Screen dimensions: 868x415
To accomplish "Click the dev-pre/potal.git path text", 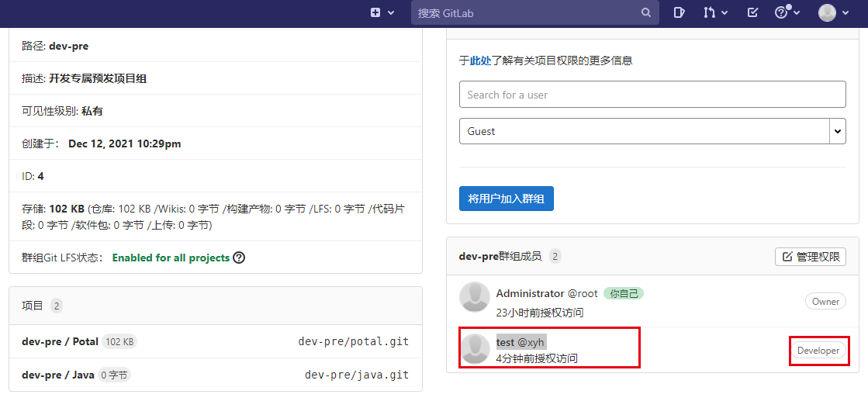I will (x=353, y=341).
